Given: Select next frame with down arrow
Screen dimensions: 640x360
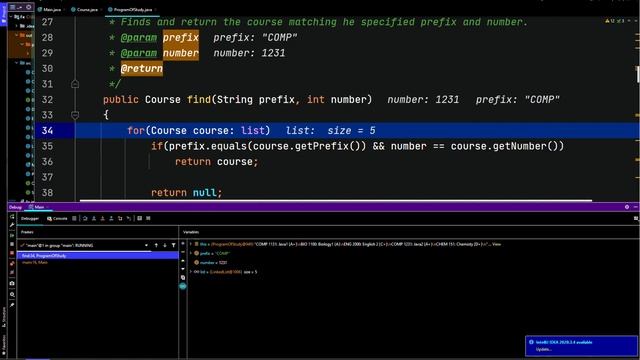Looking at the screenshot, I should (x=164, y=245).
